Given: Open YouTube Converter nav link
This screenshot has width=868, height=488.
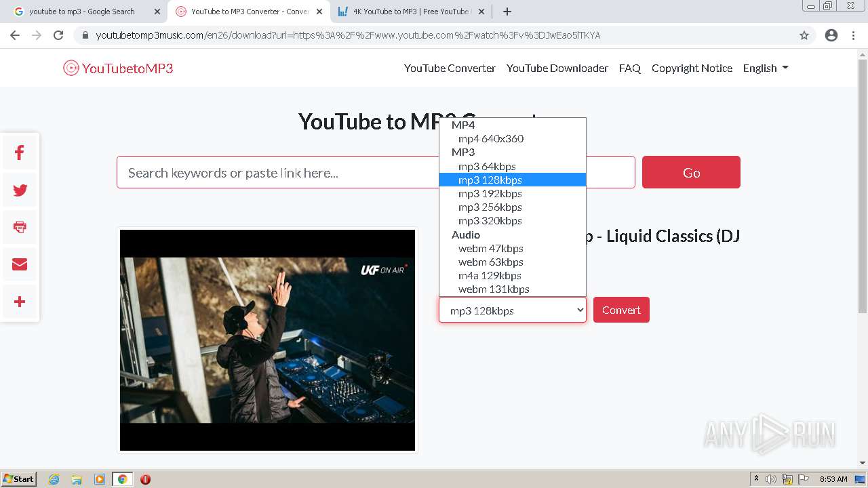Looking at the screenshot, I should [x=450, y=68].
